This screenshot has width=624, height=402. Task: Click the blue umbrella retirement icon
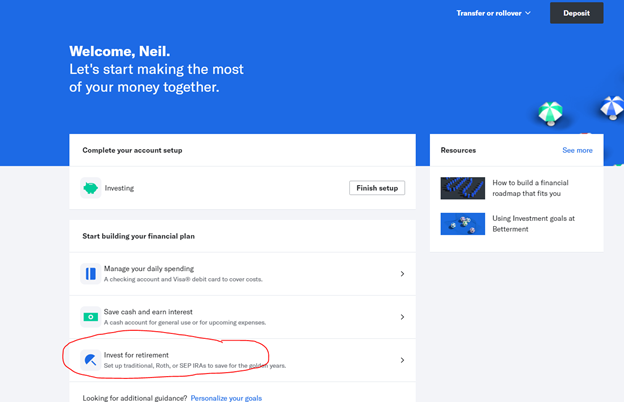tap(91, 360)
